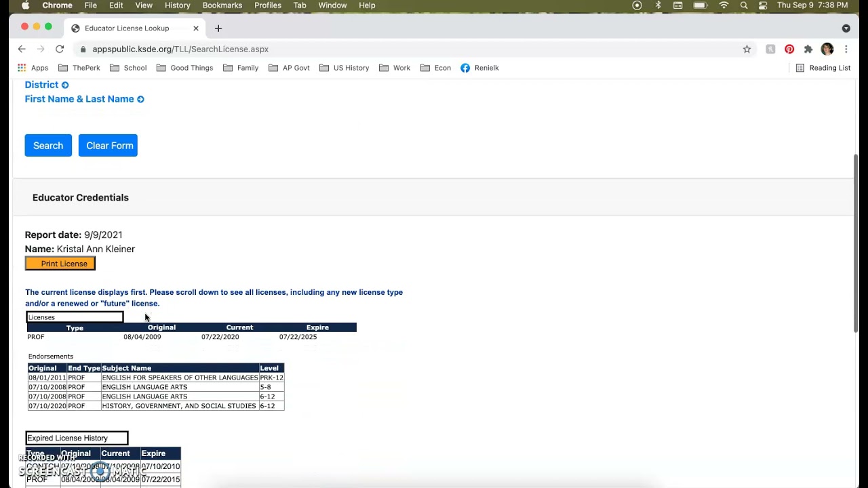The height and width of the screenshot is (488, 868).
Task: Click the grayed extension icon beside Pinterest
Action: point(770,49)
